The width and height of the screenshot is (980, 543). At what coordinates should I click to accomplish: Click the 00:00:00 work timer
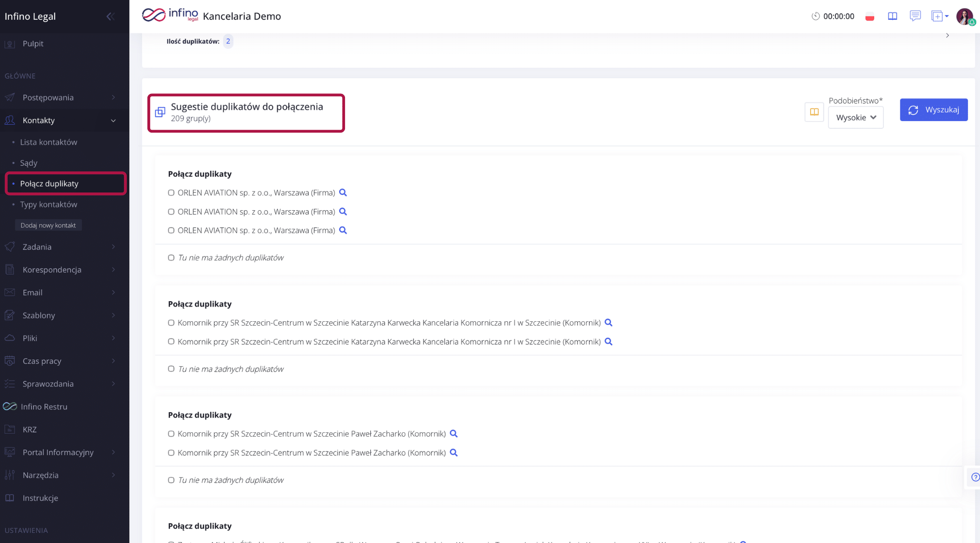(833, 16)
